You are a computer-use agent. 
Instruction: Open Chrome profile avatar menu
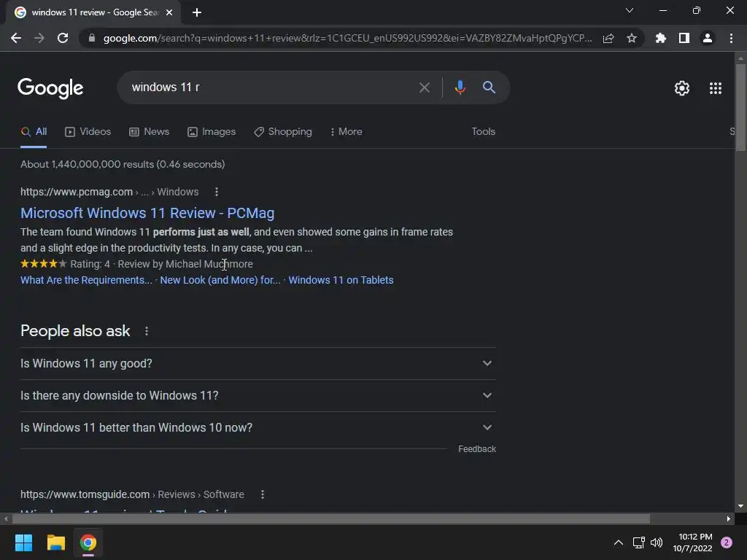point(708,38)
